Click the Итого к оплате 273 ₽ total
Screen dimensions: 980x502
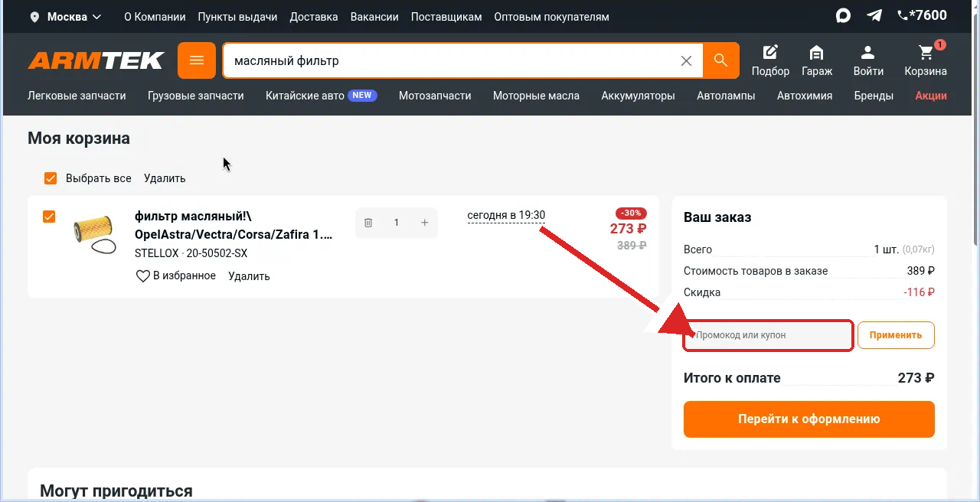pos(809,378)
